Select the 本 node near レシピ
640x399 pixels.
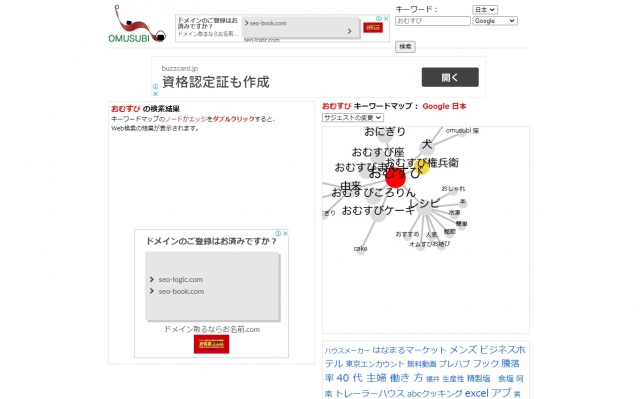[462, 202]
